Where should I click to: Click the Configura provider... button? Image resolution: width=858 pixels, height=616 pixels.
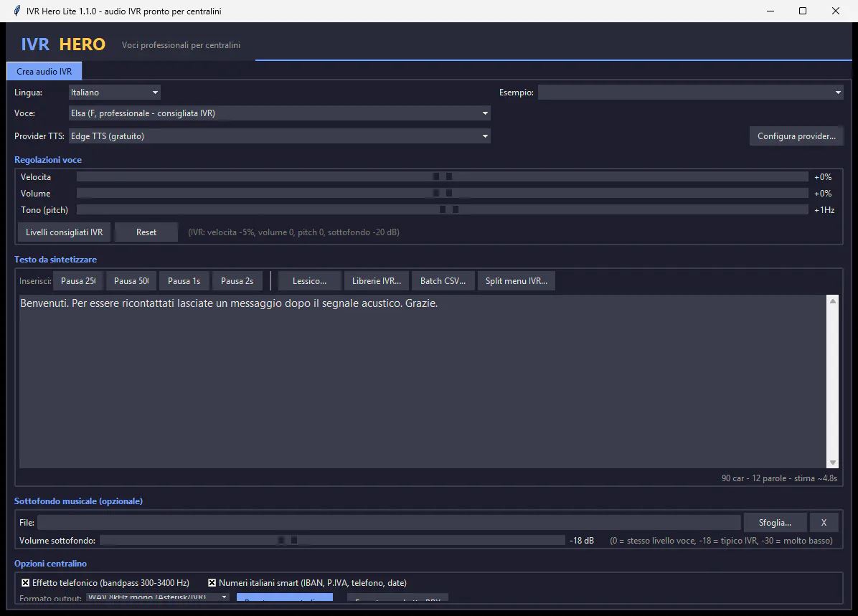[x=796, y=136]
